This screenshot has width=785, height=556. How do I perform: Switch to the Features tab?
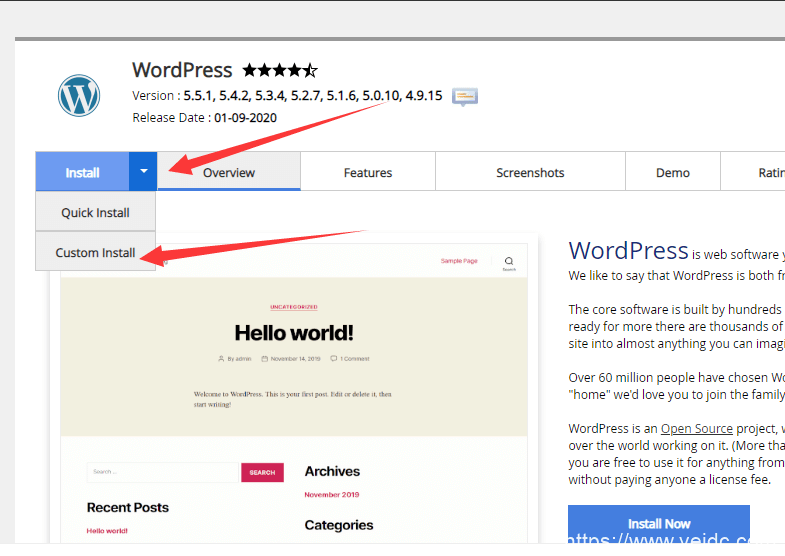(x=368, y=172)
